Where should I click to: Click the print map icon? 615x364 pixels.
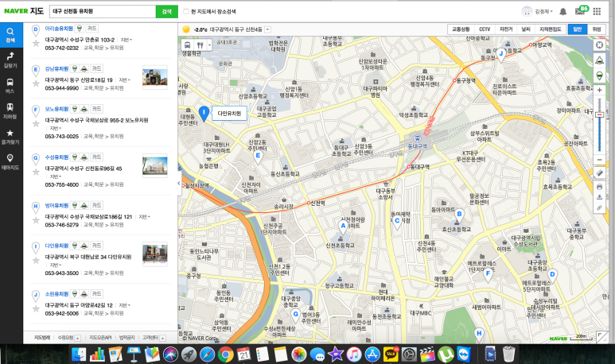click(x=599, y=187)
